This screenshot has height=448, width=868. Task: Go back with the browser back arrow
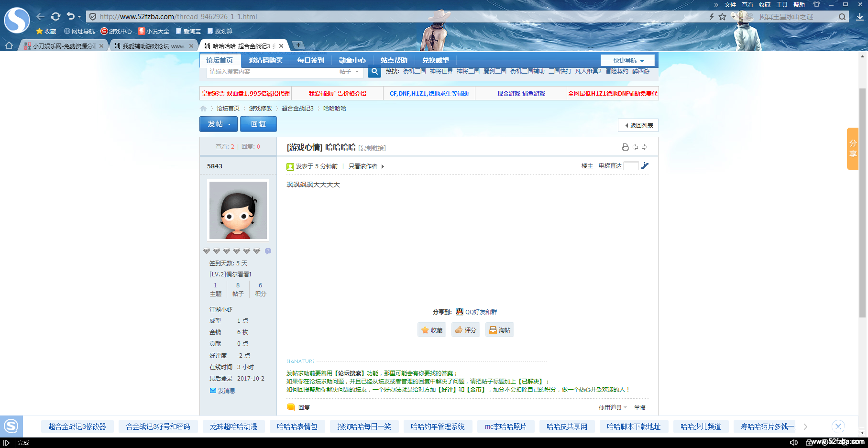(x=41, y=17)
